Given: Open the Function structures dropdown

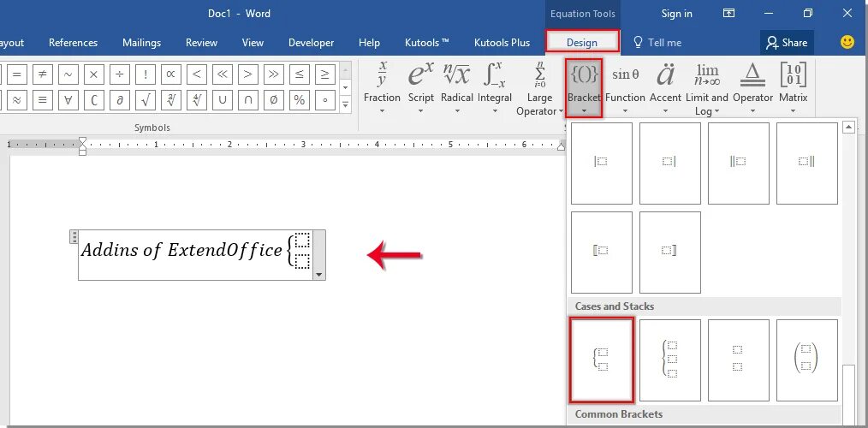Looking at the screenshot, I should (625, 88).
